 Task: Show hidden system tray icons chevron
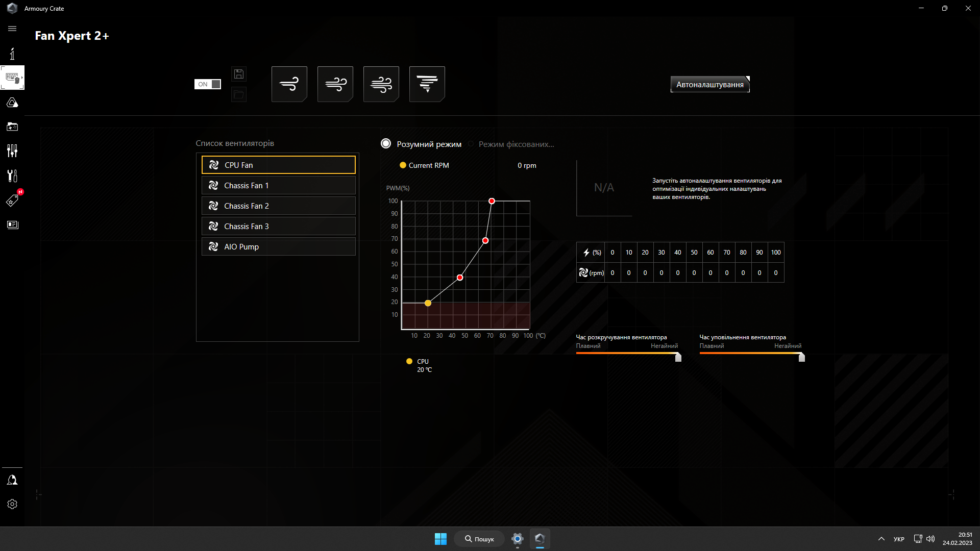(881, 539)
